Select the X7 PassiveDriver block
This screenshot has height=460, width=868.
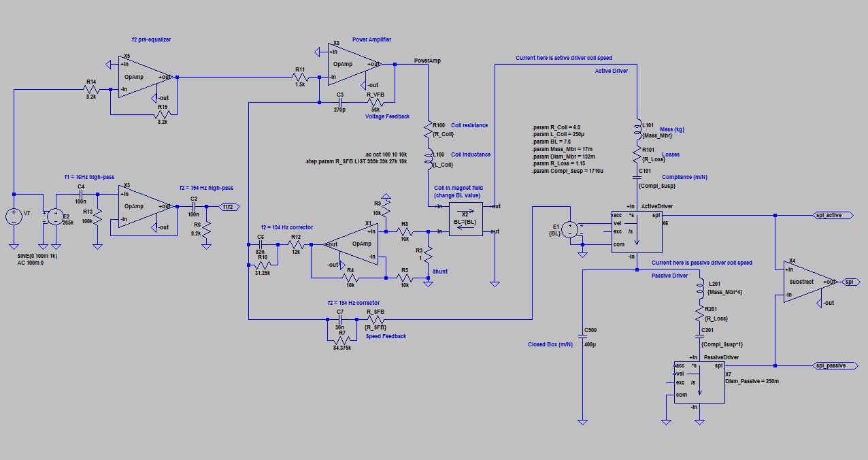(x=699, y=382)
